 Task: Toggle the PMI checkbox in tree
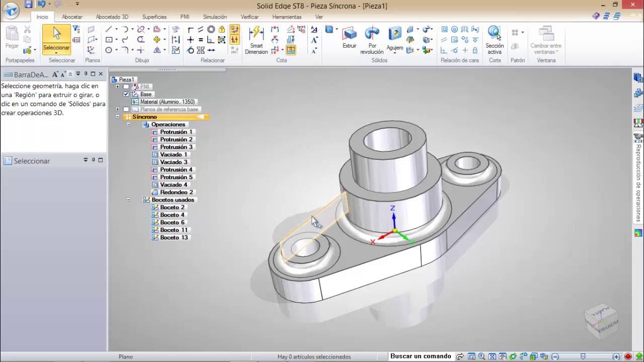126,86
